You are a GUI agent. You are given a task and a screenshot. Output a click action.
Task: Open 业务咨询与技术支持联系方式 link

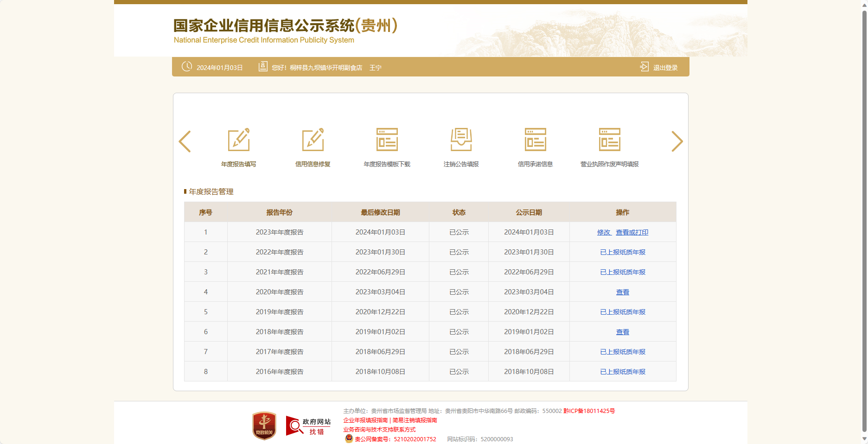click(x=379, y=430)
